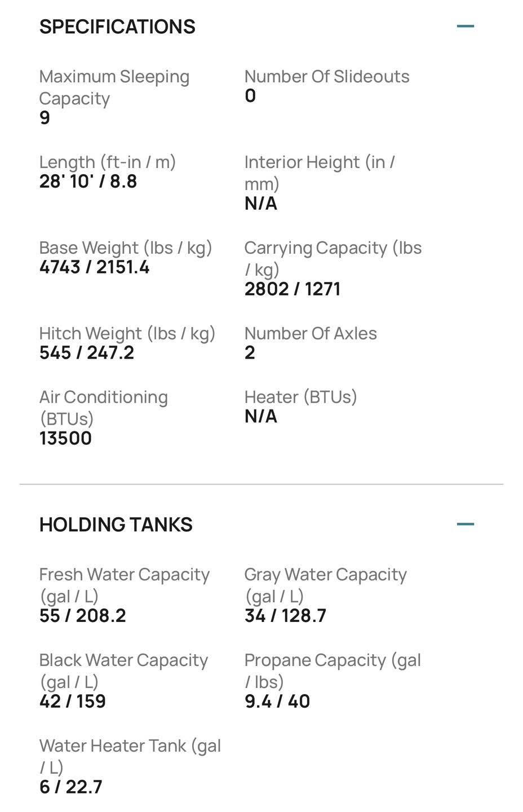Image resolution: width=523 pixels, height=812 pixels.
Task: Click propane capacity value 9.4 / 40
Action: [x=277, y=701]
